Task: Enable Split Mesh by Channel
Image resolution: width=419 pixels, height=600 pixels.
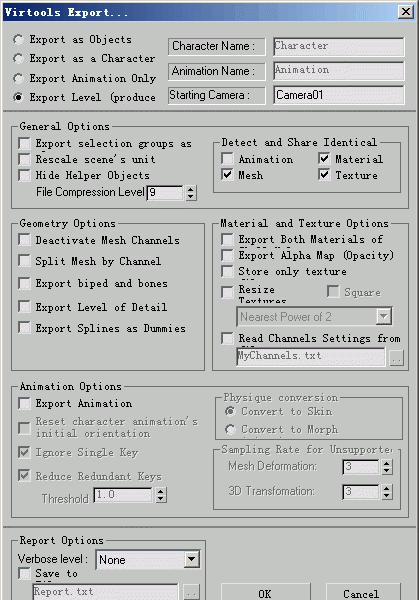Action: 24,261
